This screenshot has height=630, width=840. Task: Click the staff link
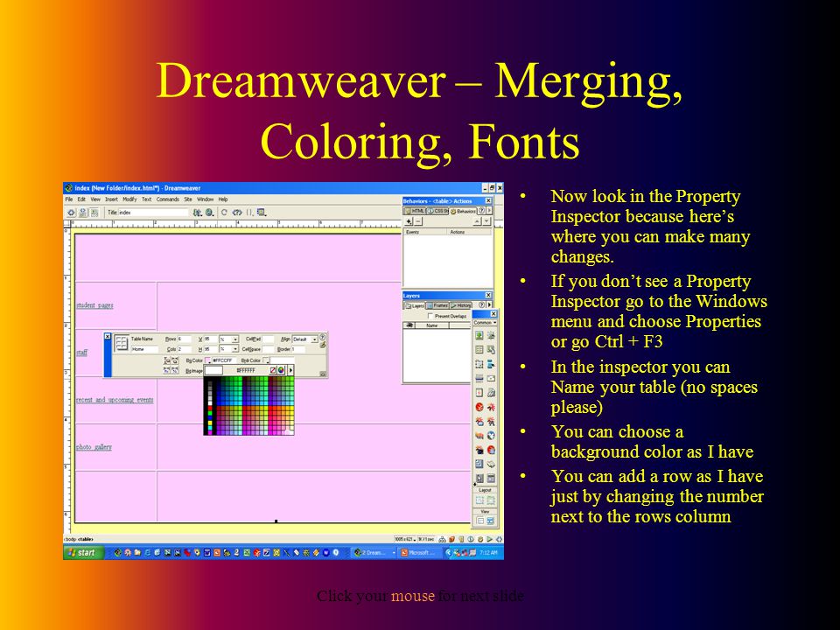pyautogui.click(x=81, y=353)
